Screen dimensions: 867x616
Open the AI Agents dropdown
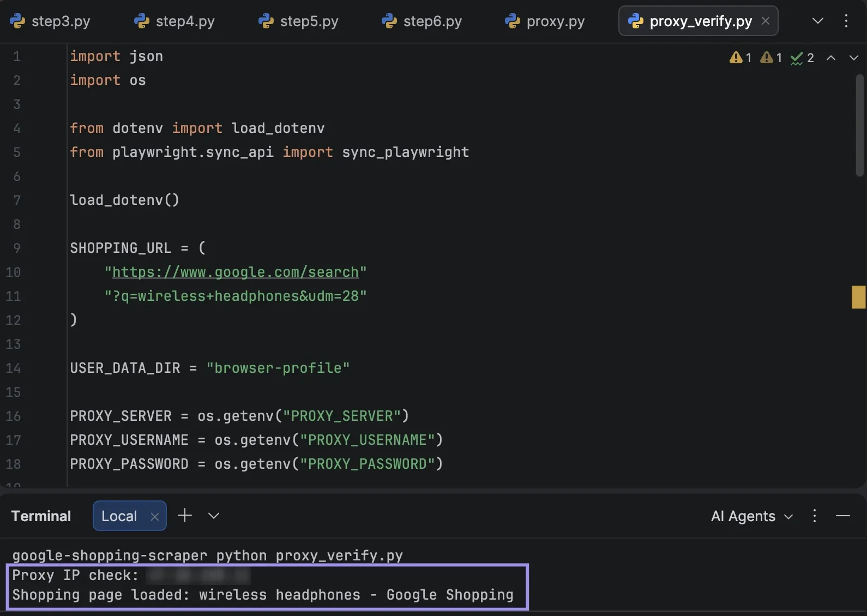click(x=751, y=516)
